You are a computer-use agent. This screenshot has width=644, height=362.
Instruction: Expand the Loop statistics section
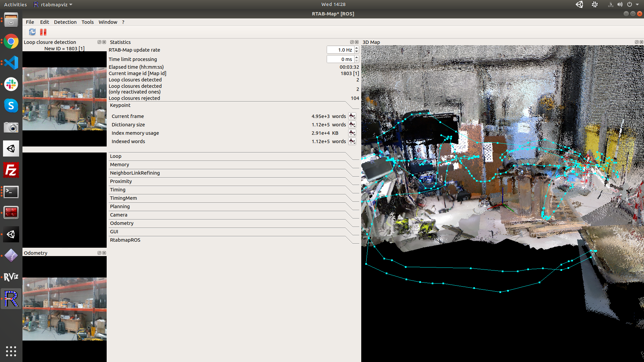(x=234, y=156)
